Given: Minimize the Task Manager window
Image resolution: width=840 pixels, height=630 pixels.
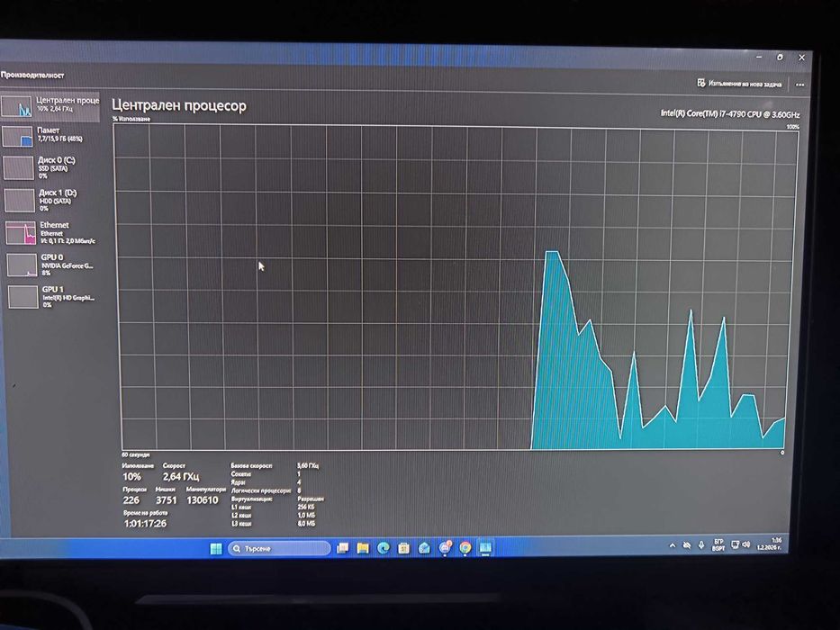Looking at the screenshot, I should [759, 57].
